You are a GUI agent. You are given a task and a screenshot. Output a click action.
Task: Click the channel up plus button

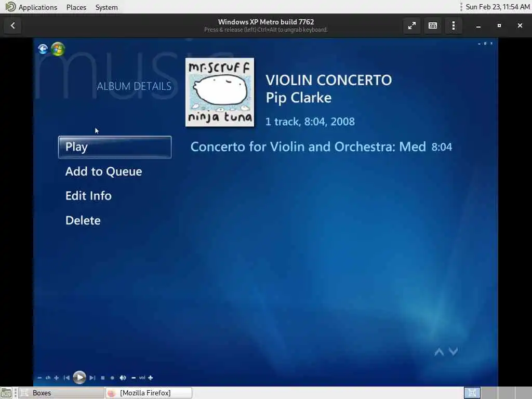click(56, 378)
